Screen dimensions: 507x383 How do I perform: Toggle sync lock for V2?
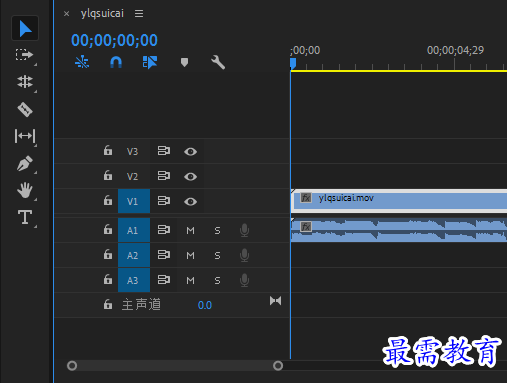[x=164, y=176]
